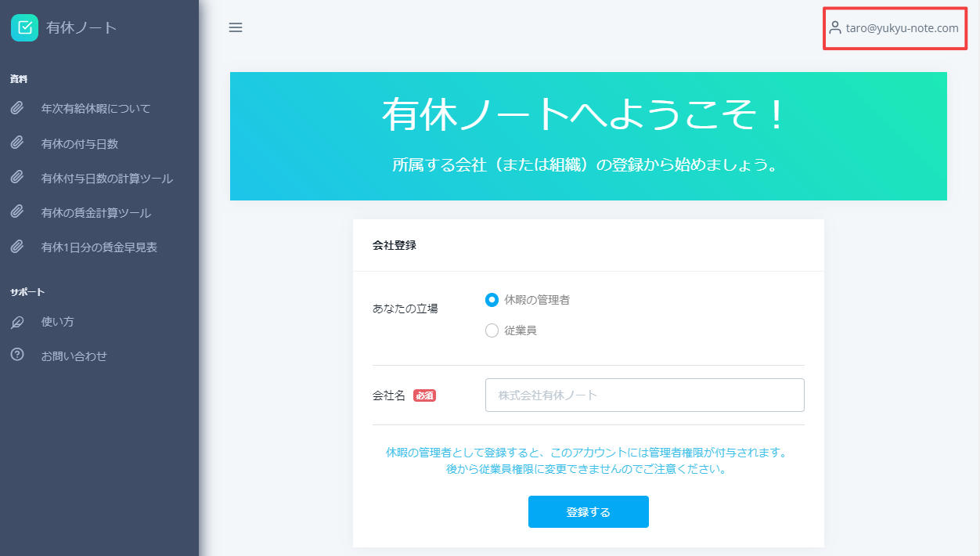Click the paperclip icon beside 有休の付与日数
The width and height of the screenshot is (980, 556).
(17, 143)
